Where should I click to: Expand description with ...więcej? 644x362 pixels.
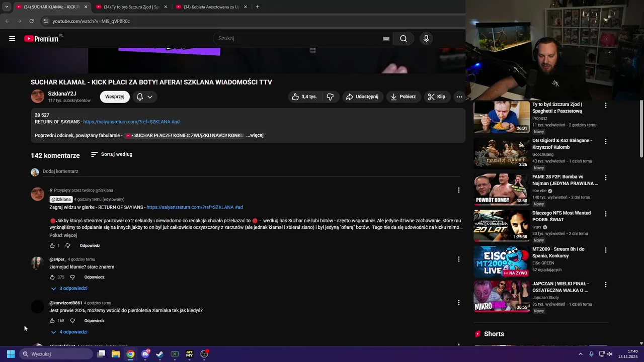(255, 135)
